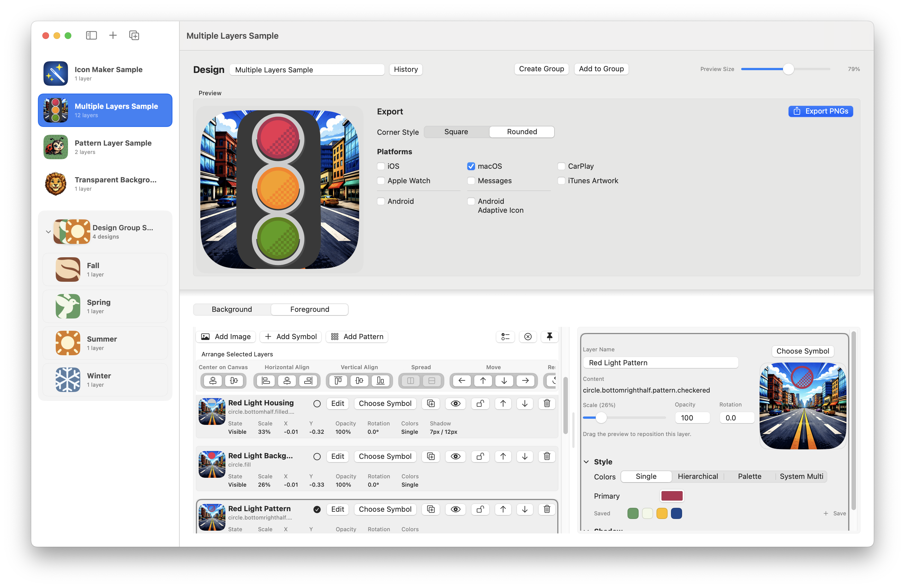
Task: Switch to the Background tab
Action: (232, 309)
